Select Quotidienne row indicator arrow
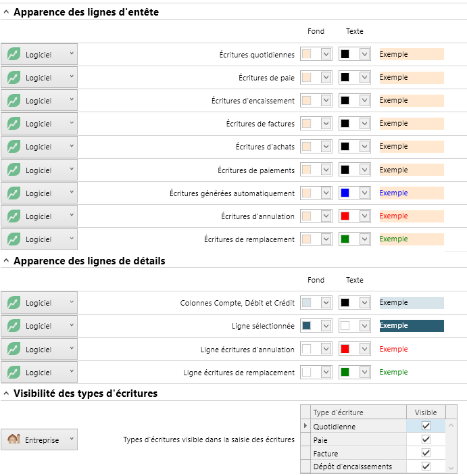Image resolution: width=467 pixels, height=476 pixels. coord(305,425)
